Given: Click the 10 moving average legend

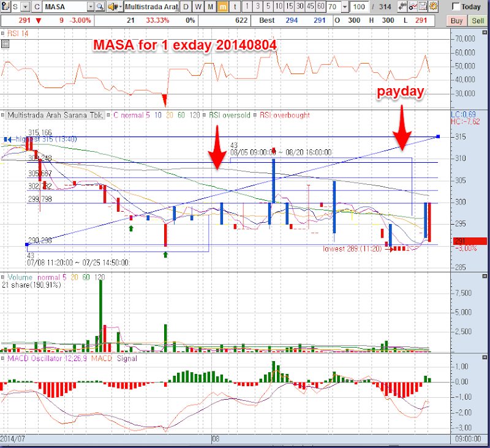Looking at the screenshot, I should coord(158,115).
